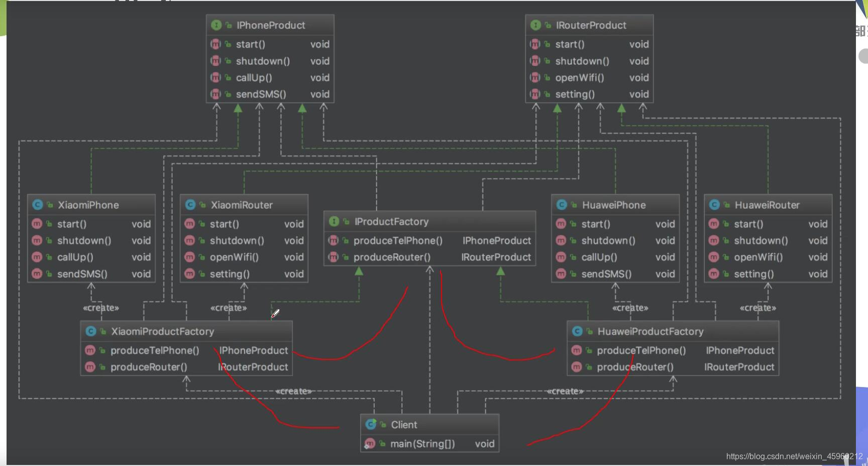
Task: Select the HuaweiProductFactory node title
Action: (650, 332)
